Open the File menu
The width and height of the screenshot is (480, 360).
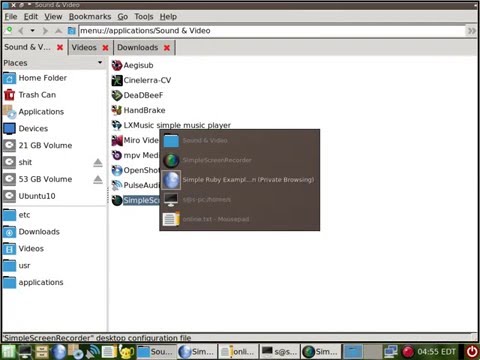pyautogui.click(x=11, y=17)
